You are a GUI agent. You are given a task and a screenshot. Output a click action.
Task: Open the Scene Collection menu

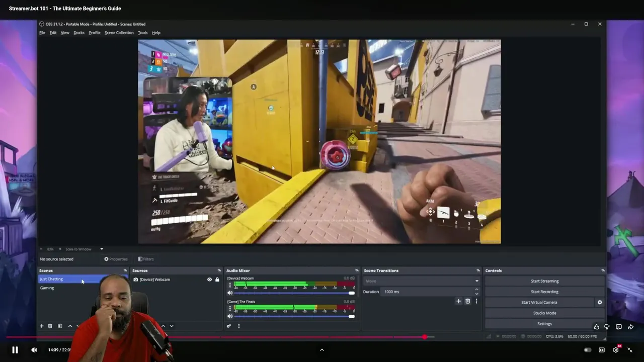click(x=119, y=33)
